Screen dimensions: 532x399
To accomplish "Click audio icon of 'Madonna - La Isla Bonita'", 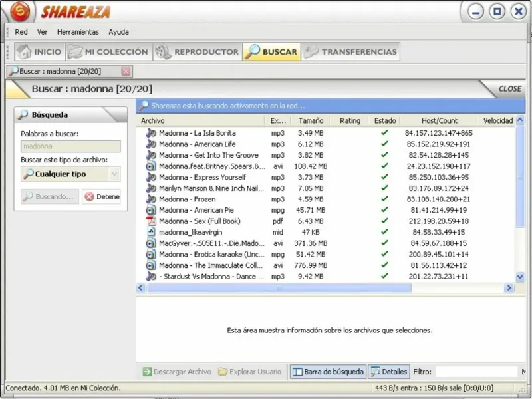I will [151, 132].
